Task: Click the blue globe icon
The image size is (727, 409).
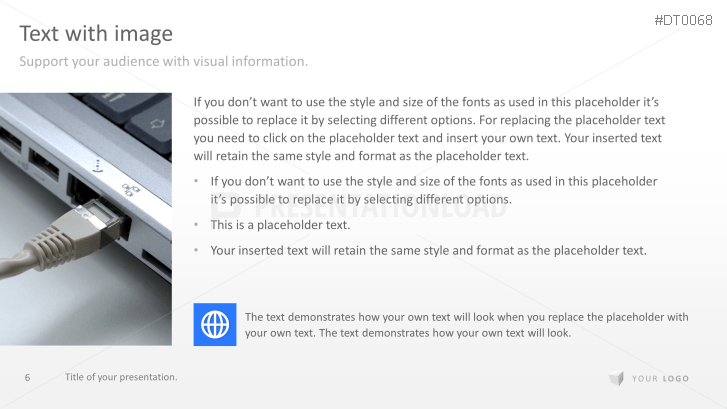Action: (215, 324)
